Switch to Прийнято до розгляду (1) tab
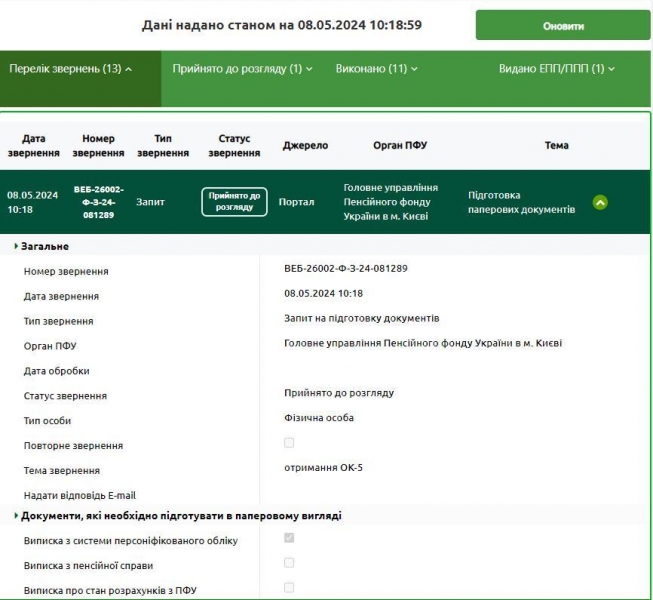Viewport: 653px width, 600px height. (242, 69)
